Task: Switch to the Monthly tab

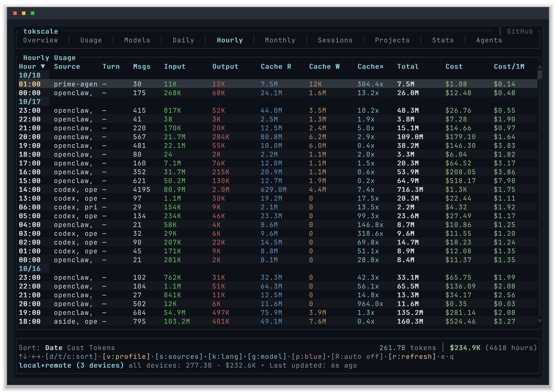Action: coord(280,40)
